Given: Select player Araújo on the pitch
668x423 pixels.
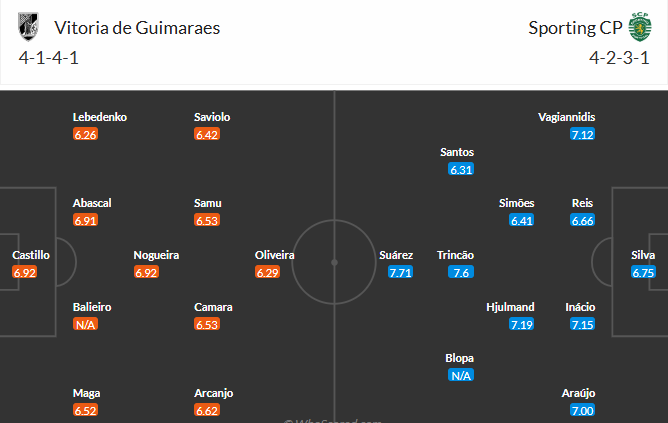Looking at the screenshot, I should pyautogui.click(x=582, y=393).
